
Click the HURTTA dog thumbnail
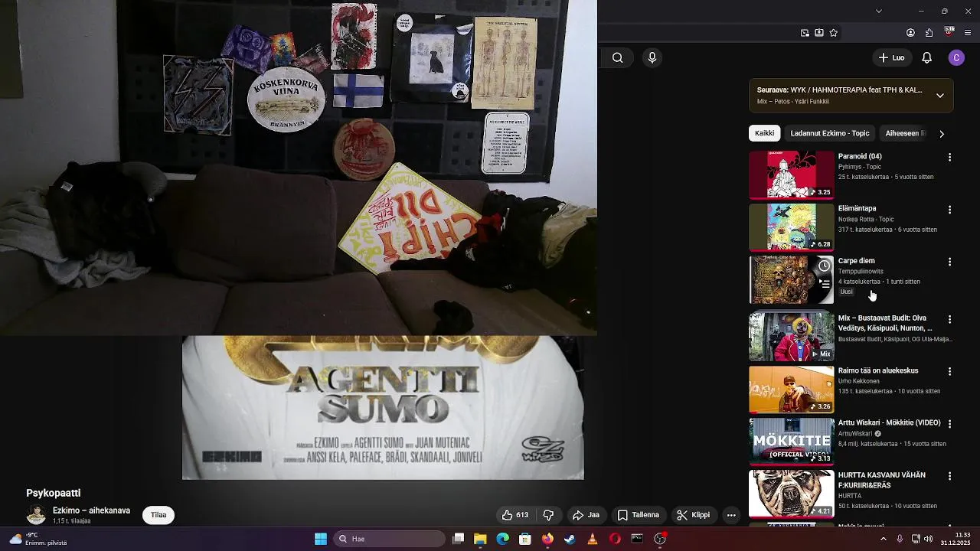(x=791, y=494)
